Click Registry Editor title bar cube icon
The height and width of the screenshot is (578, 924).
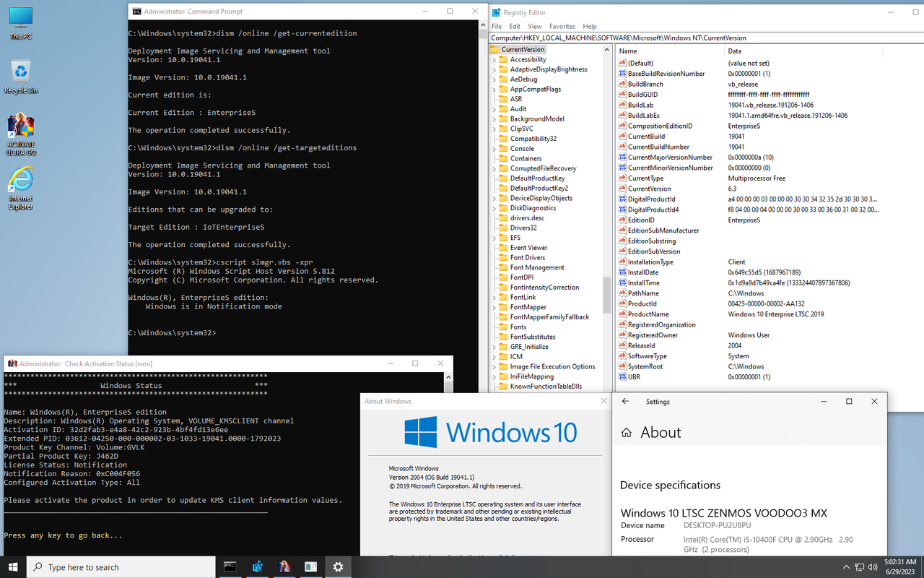click(x=497, y=12)
